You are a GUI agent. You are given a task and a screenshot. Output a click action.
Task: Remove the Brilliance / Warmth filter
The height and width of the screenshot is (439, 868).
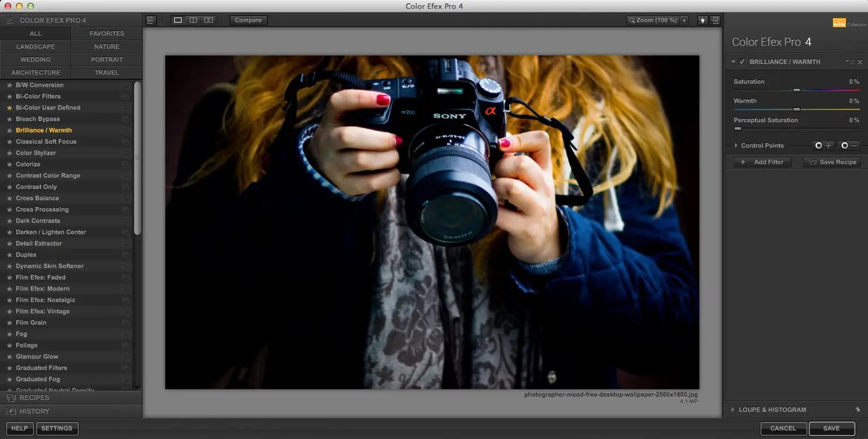click(x=860, y=62)
